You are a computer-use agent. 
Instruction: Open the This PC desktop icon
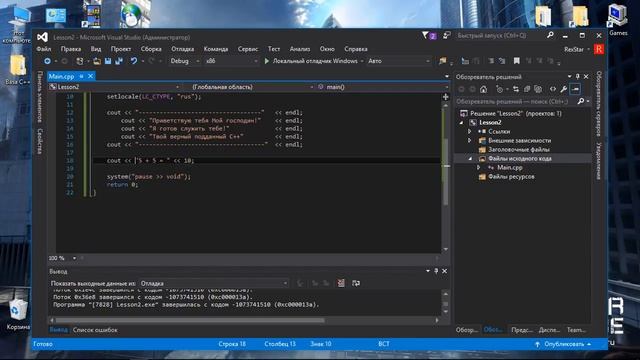coord(18,25)
